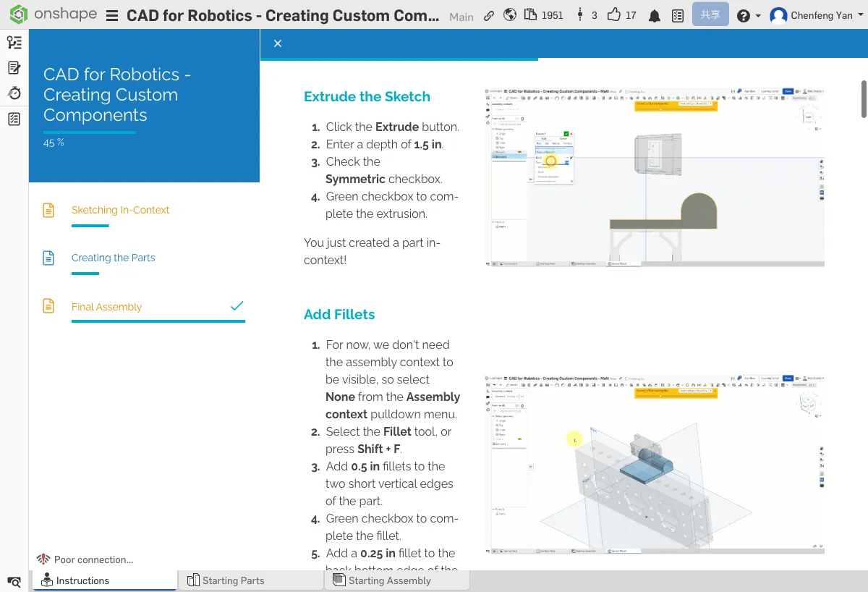Click the checklist icon in left sidebar
This screenshot has height=592, width=868.
pos(14,119)
